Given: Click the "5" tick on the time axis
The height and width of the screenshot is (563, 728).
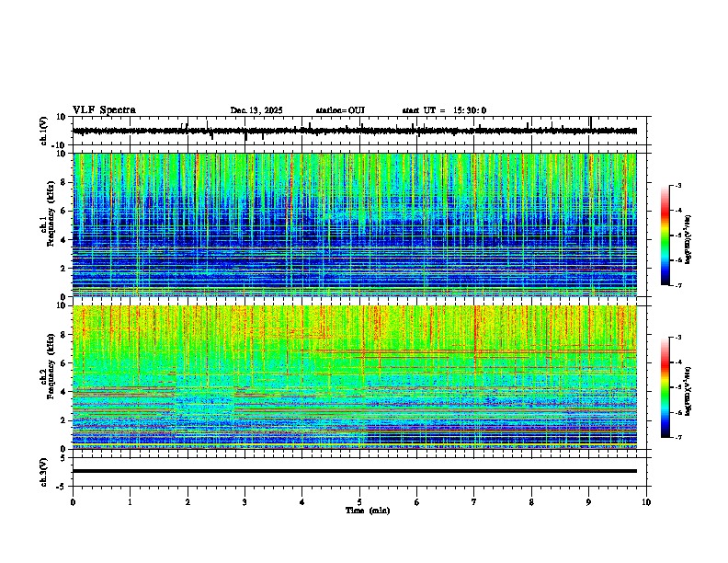Looking at the screenshot, I should (x=359, y=502).
